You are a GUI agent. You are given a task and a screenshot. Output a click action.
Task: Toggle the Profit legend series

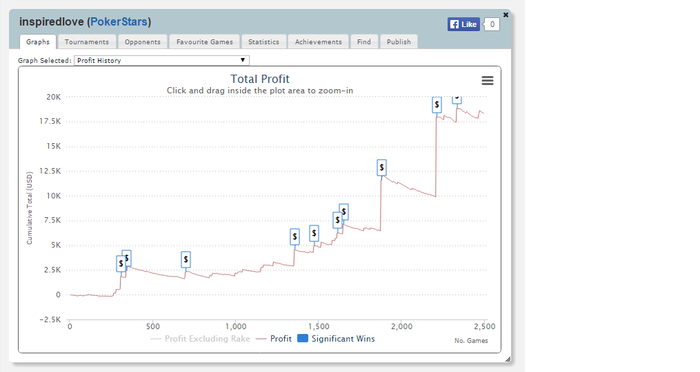(x=274, y=339)
